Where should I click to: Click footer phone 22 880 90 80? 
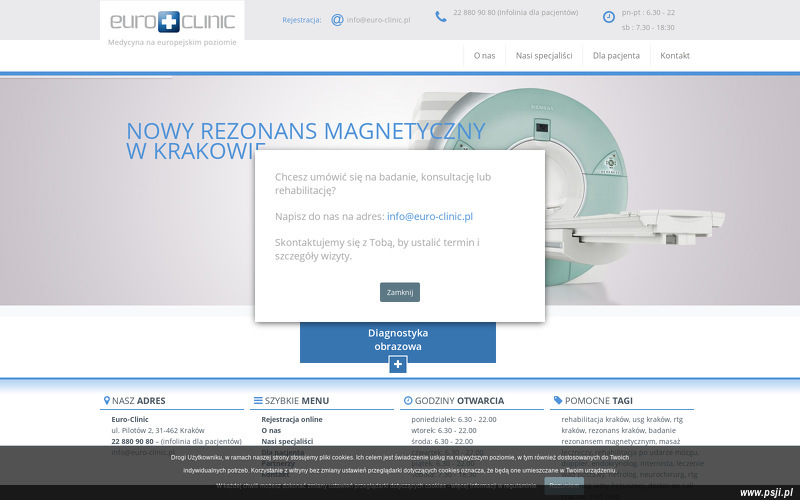132,441
